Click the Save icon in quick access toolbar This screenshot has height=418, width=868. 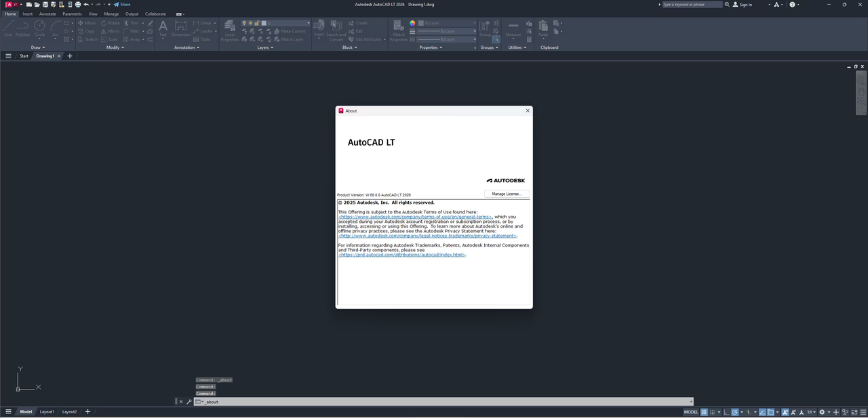pos(45,4)
